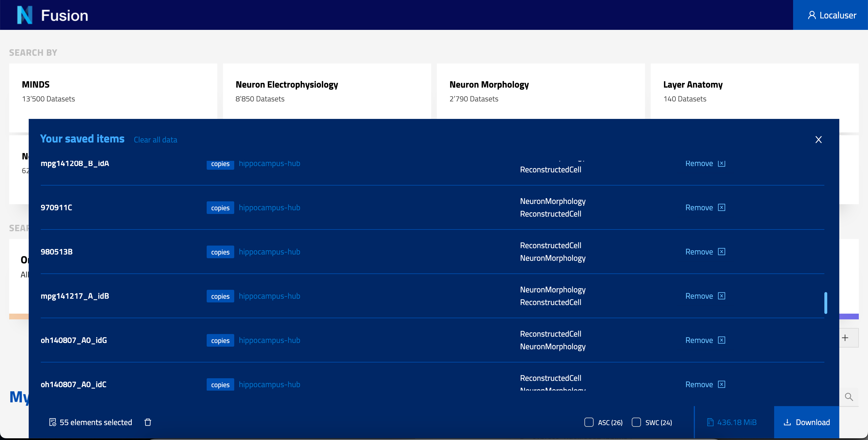868x440 pixels.
Task: Open the MINDS datasets card
Action: (x=113, y=91)
